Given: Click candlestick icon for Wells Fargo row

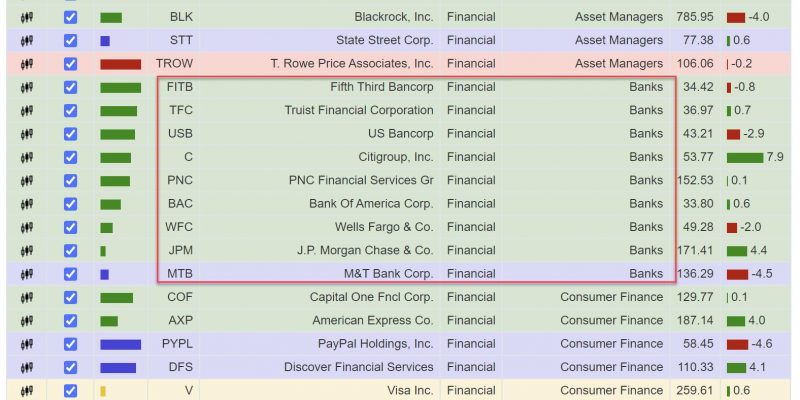Looking at the screenshot, I should pos(27,228).
